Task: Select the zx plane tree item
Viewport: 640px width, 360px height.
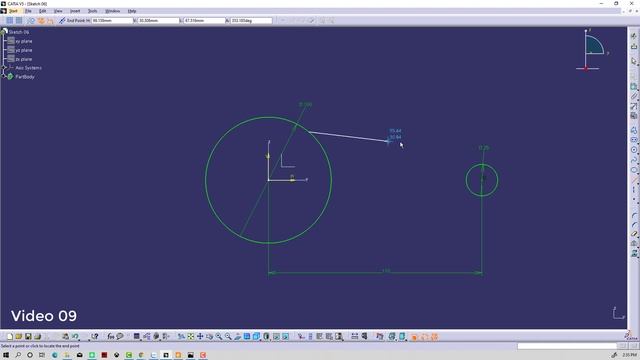Action: (24, 59)
